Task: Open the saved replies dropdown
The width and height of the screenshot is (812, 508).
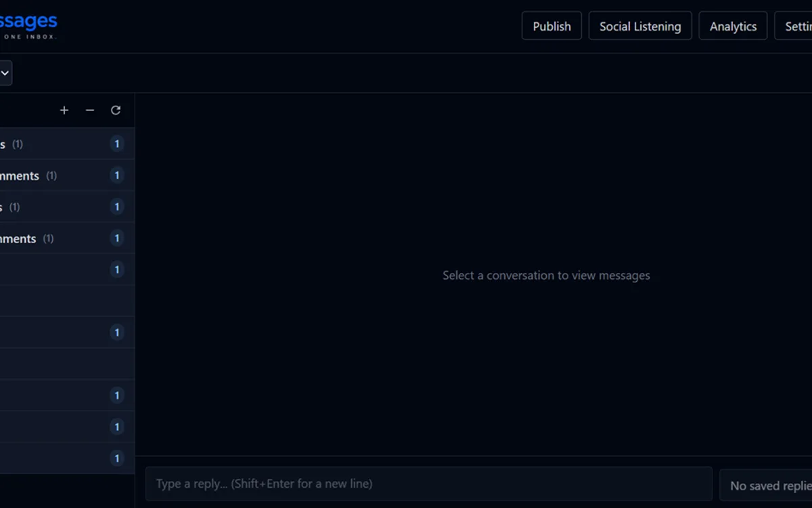Action: 766,486
